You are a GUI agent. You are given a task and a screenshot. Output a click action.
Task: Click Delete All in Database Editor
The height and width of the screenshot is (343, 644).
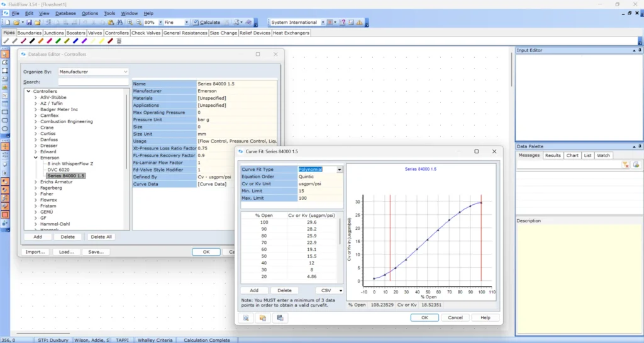[101, 237]
